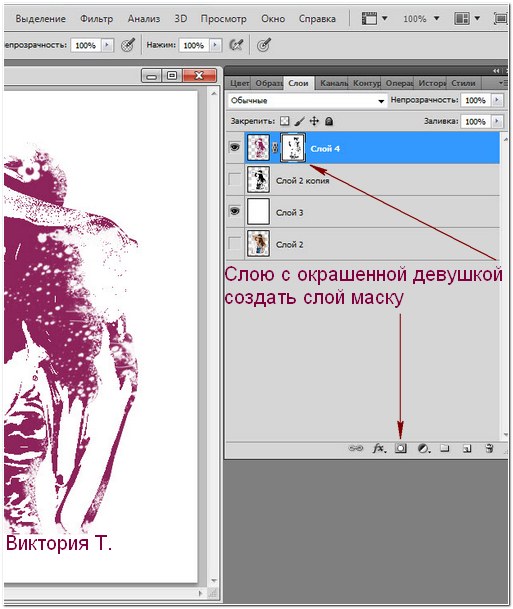513x609 pixels.
Task: Hide the Слой 3 layer visibility eye
Action: [235, 211]
